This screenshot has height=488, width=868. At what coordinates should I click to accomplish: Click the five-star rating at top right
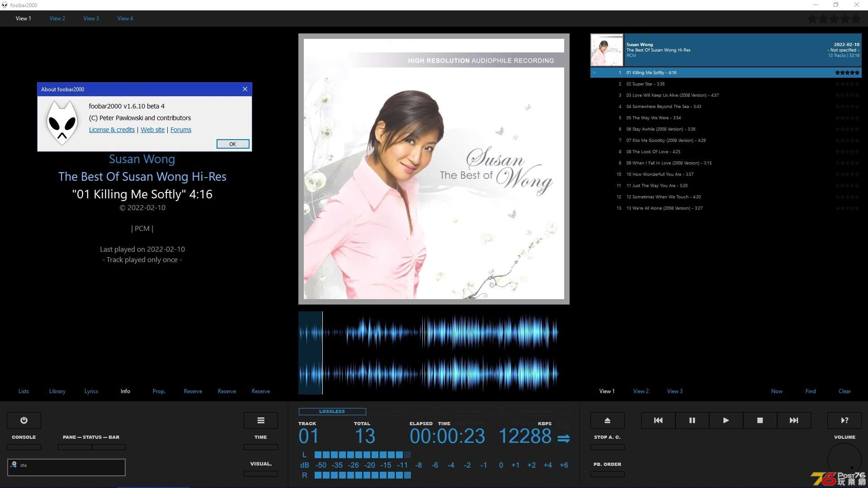tap(834, 19)
